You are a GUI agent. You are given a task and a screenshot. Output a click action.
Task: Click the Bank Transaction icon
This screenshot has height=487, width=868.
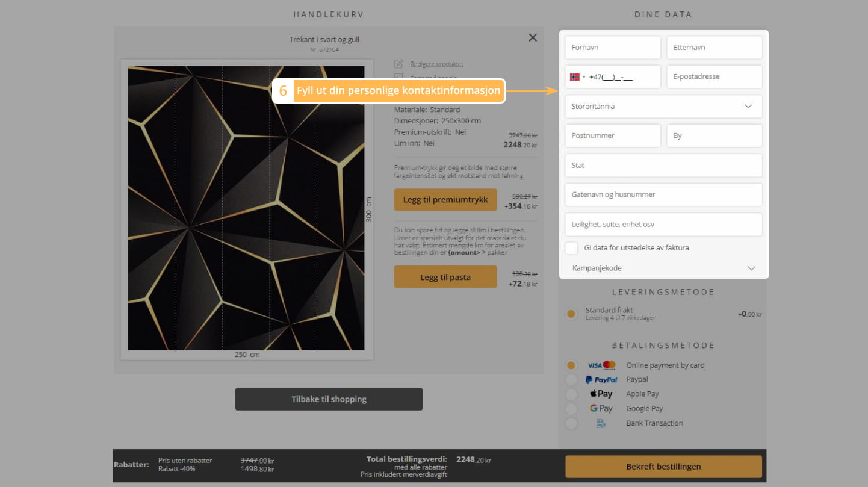click(601, 423)
